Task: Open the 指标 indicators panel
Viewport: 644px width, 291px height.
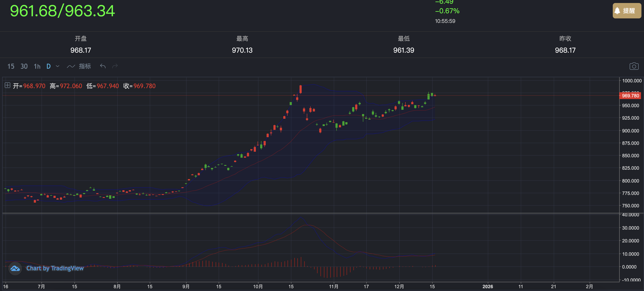Action: pos(85,66)
